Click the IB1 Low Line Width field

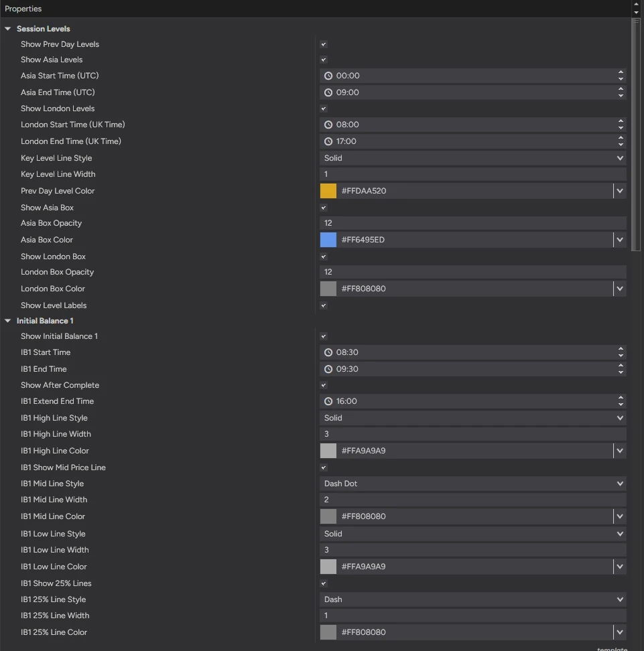pyautogui.click(x=473, y=550)
